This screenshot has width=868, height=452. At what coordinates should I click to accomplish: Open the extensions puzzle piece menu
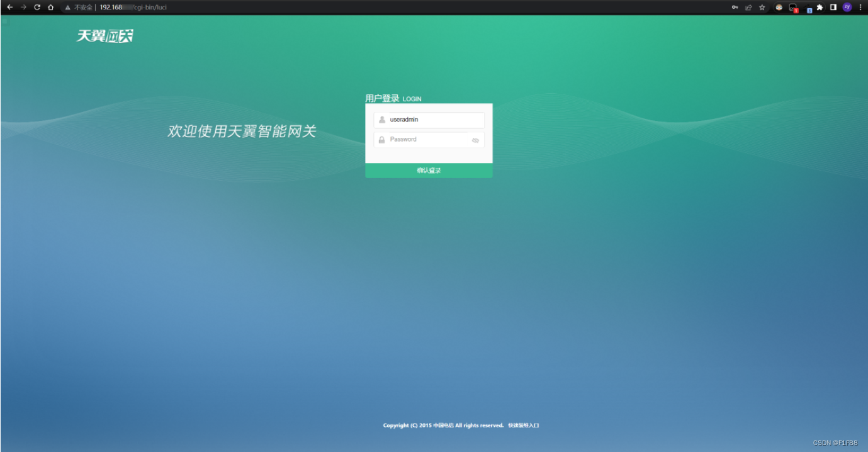point(820,8)
